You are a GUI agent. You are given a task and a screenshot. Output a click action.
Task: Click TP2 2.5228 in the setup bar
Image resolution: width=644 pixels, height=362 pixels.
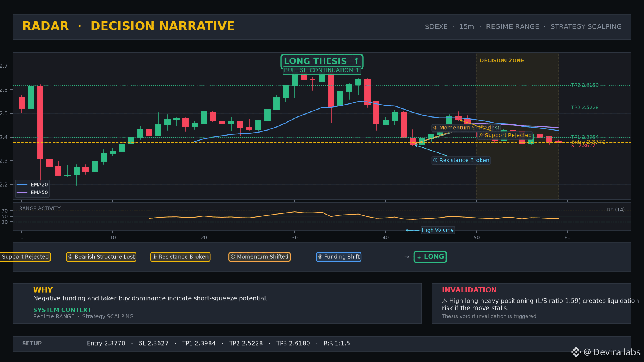tap(246, 344)
